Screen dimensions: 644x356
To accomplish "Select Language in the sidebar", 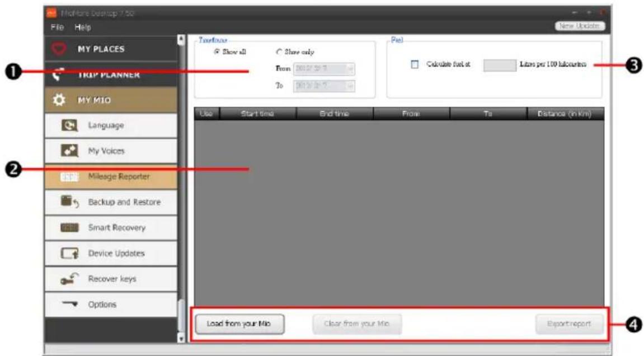I will tap(111, 125).
